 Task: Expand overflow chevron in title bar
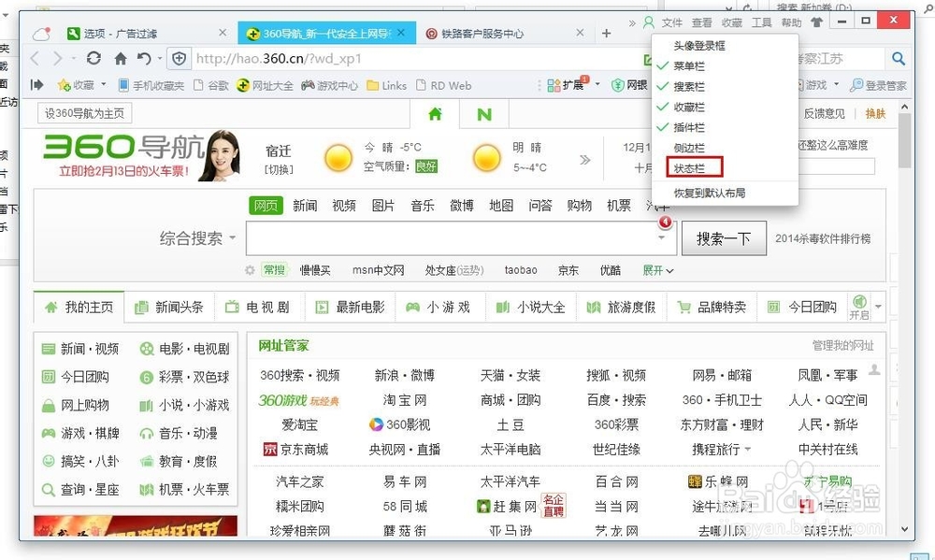(x=632, y=22)
